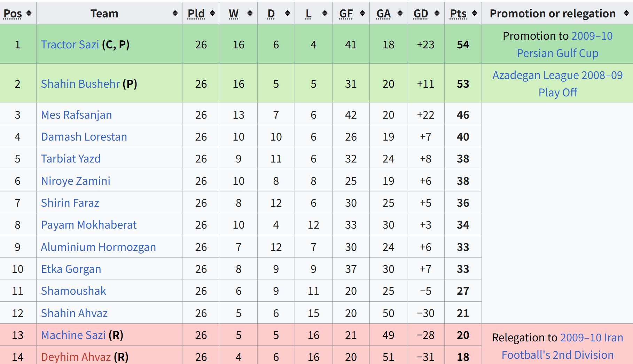Sort by GF goals-for column arrows
Viewport: 633px width, 364px height.
[362, 13]
